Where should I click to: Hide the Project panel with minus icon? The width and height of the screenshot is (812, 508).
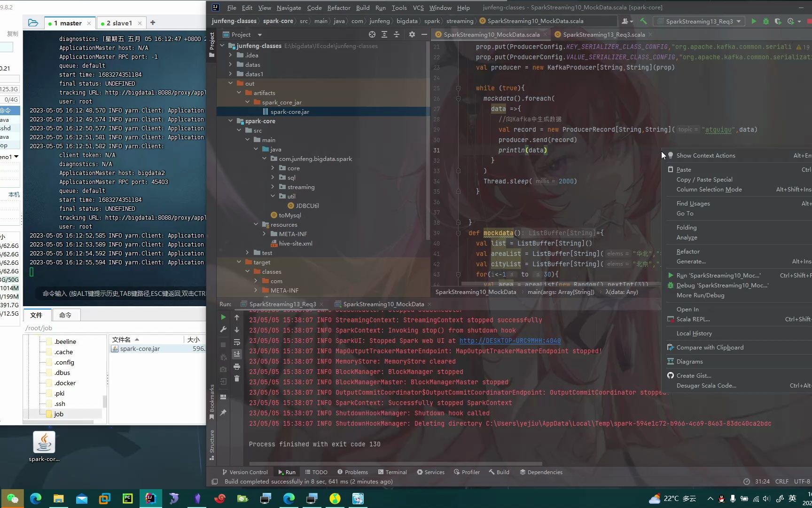424,34
